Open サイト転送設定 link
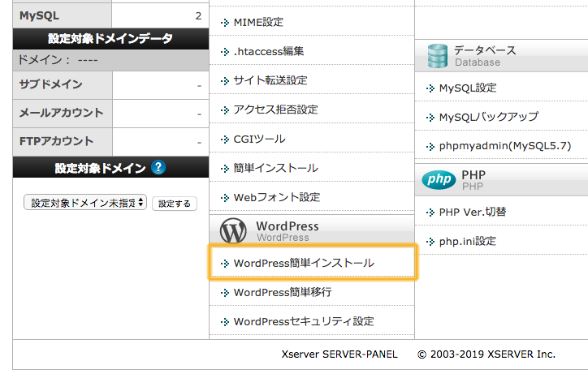This screenshot has height=378, width=588. tap(270, 80)
